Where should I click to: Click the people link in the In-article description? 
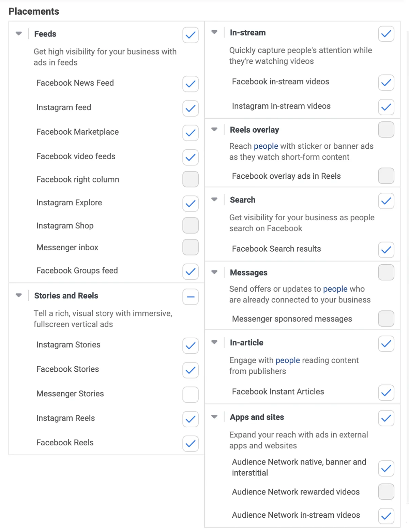click(x=288, y=360)
